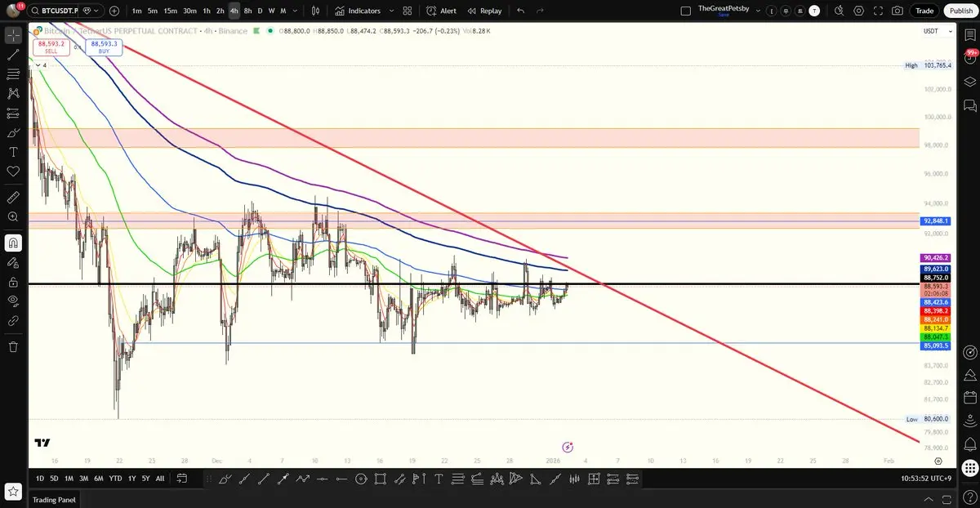
Task: Set the date range to All
Action: [x=159, y=479]
